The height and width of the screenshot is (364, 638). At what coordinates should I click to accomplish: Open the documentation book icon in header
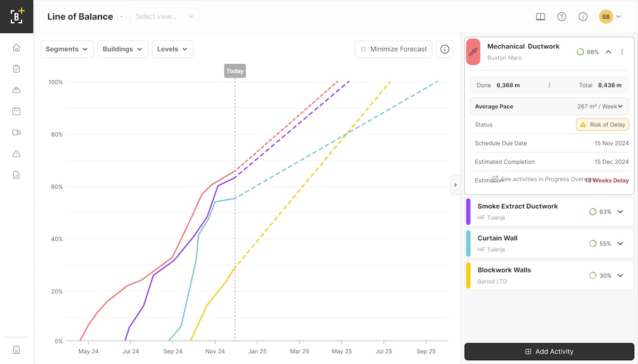coord(540,16)
